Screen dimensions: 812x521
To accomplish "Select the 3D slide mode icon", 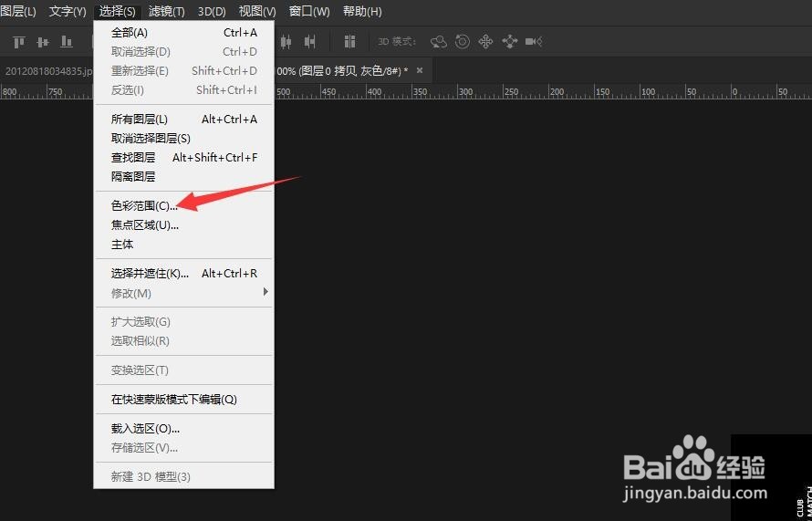I will [510, 41].
